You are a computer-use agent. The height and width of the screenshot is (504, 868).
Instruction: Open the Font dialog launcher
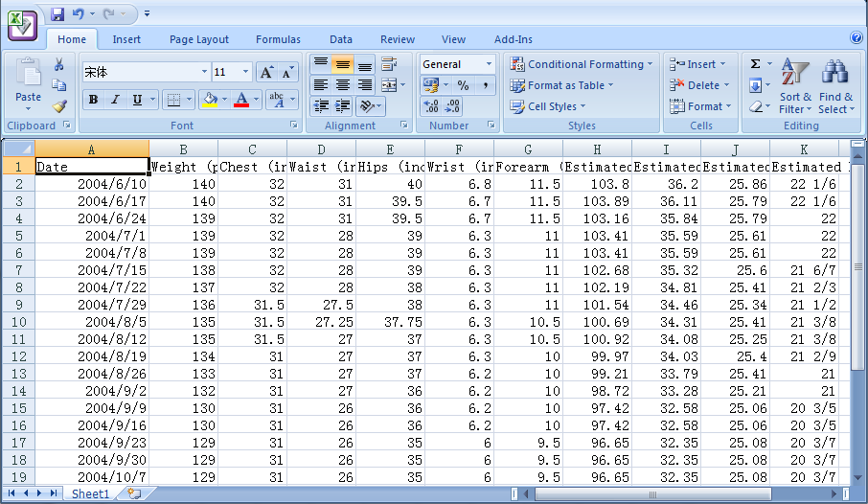(294, 126)
